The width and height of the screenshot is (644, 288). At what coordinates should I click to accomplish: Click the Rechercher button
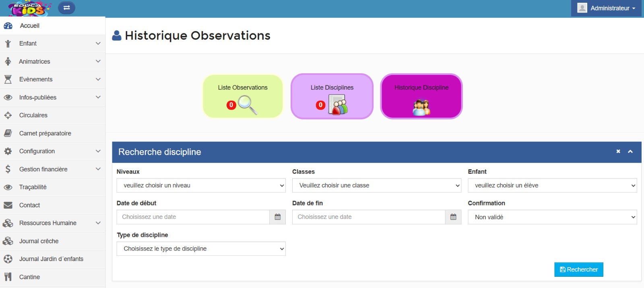click(x=579, y=269)
